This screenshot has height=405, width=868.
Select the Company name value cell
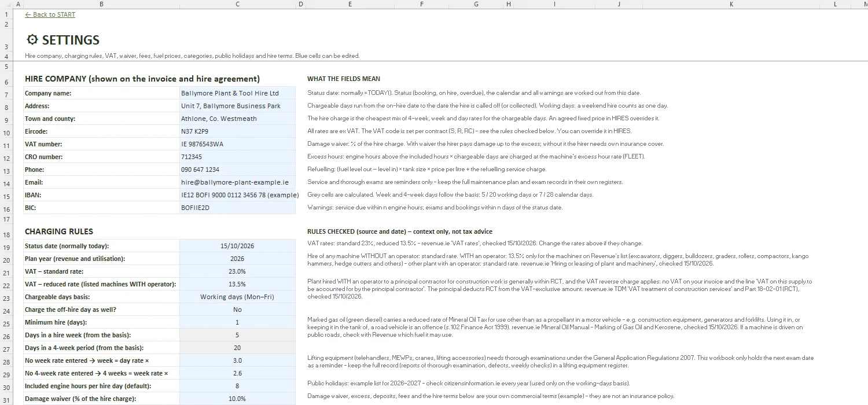(x=237, y=93)
